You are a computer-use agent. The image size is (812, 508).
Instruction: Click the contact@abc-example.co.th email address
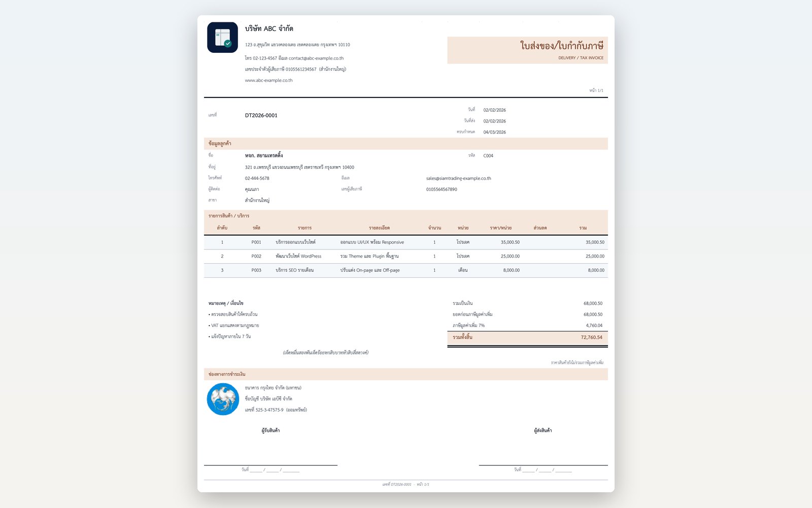(316, 58)
